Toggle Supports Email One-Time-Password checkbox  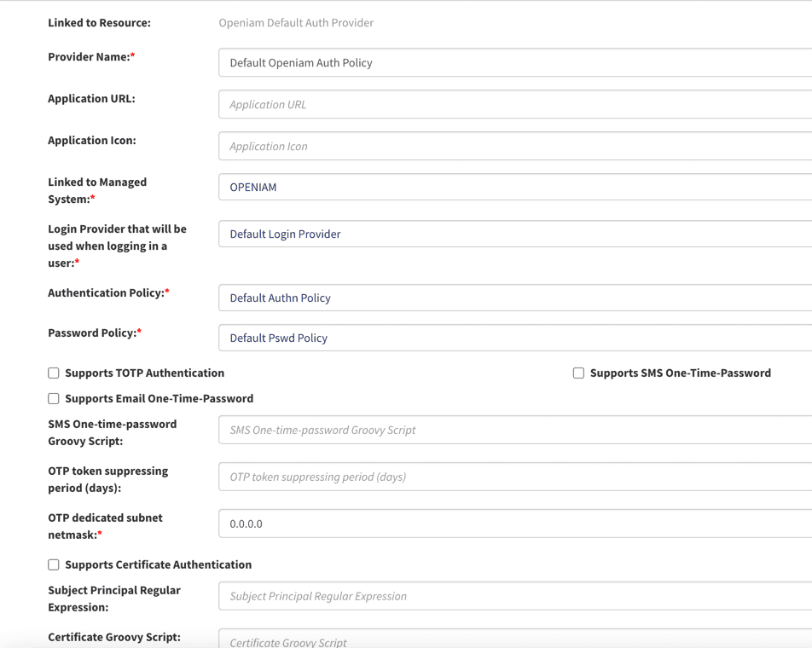(x=54, y=398)
